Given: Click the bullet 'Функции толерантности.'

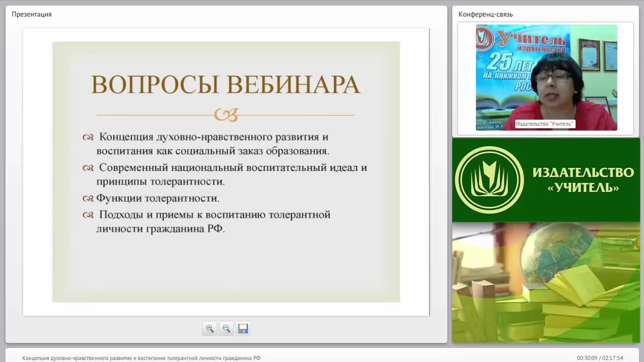Looking at the screenshot, I should coord(157,198).
